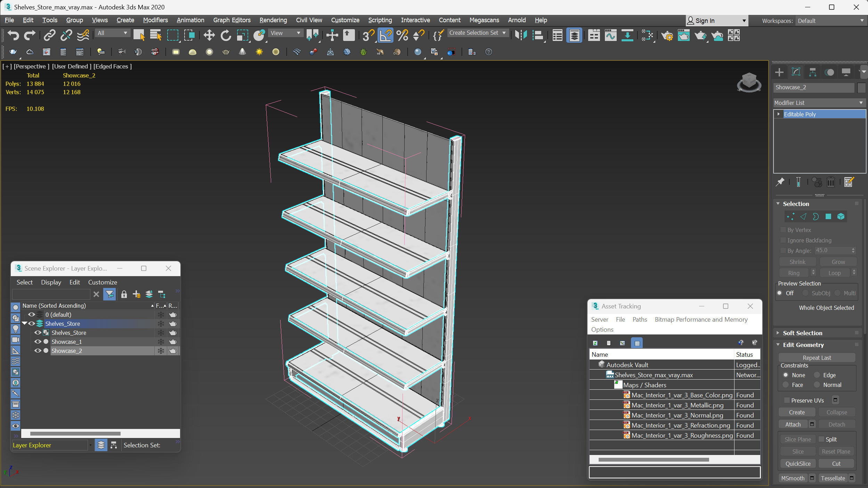This screenshot has height=488, width=868.
Task: Activate the Select and Scale tool
Action: click(x=242, y=35)
